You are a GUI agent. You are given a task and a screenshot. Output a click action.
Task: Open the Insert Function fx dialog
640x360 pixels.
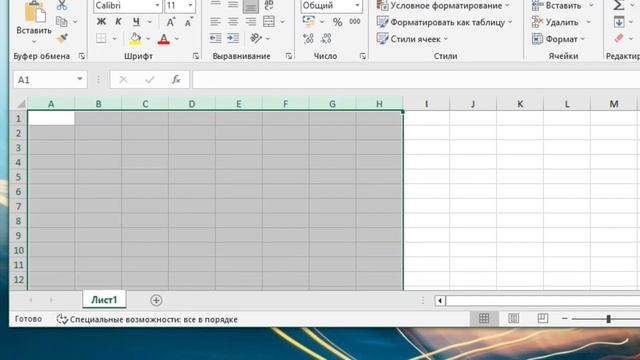coord(176,80)
